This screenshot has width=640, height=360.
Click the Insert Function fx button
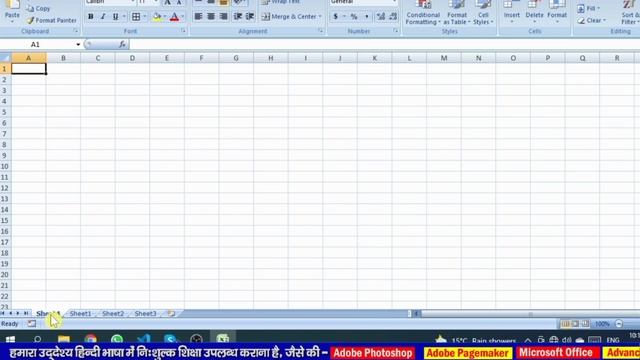tap(122, 44)
